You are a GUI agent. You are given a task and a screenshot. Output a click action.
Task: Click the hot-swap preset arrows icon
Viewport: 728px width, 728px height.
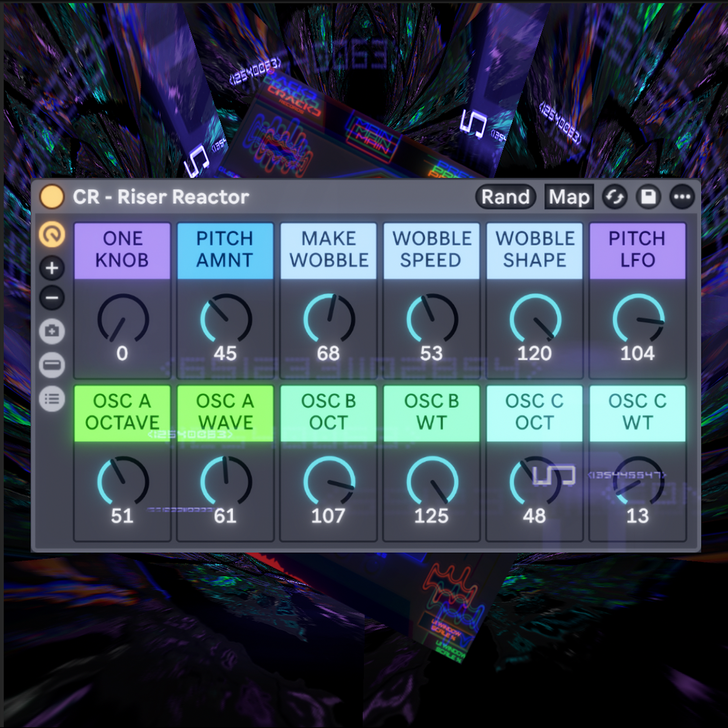point(615,197)
